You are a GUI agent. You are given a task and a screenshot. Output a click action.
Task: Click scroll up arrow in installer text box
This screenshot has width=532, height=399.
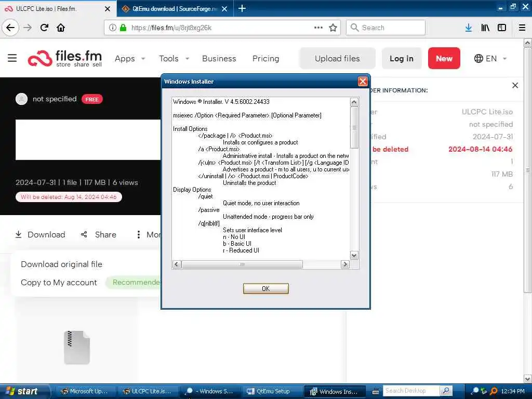click(354, 102)
